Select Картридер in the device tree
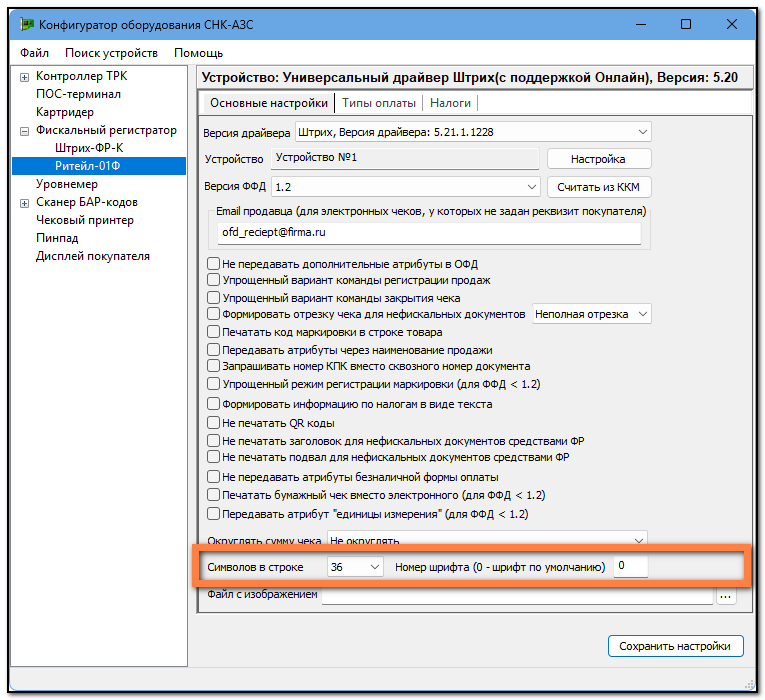765x700 pixels. pos(64,112)
